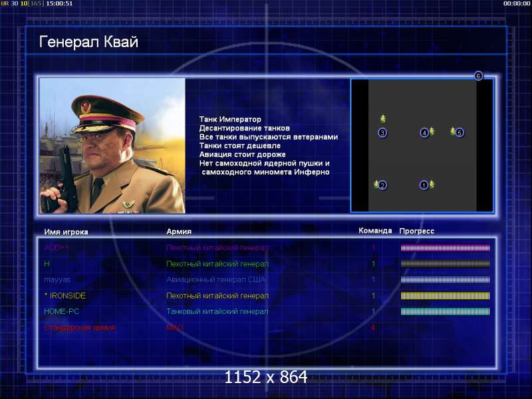Click the 'Генерал Квай' title heading
The image size is (532, 399).
(x=89, y=42)
